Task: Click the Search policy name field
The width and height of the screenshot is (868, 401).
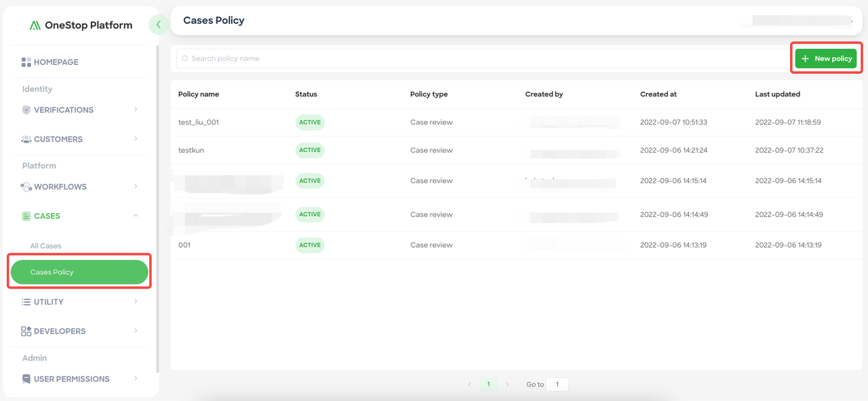Action: (483, 58)
